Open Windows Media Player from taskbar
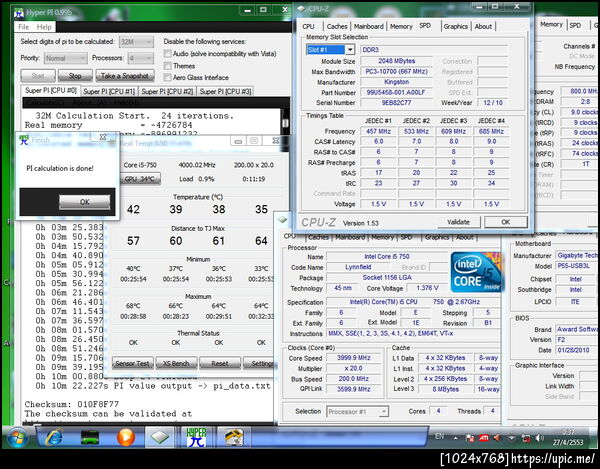600x469 pixels. (126, 437)
